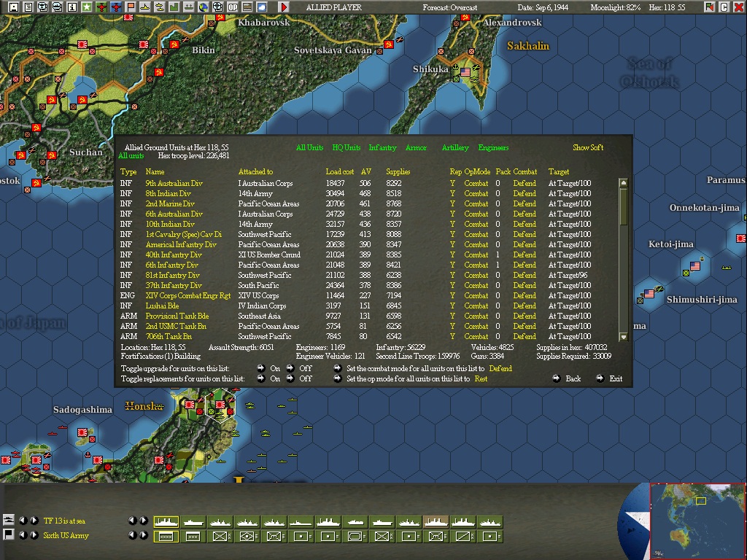Open the two ships task force icon

coord(160,7)
